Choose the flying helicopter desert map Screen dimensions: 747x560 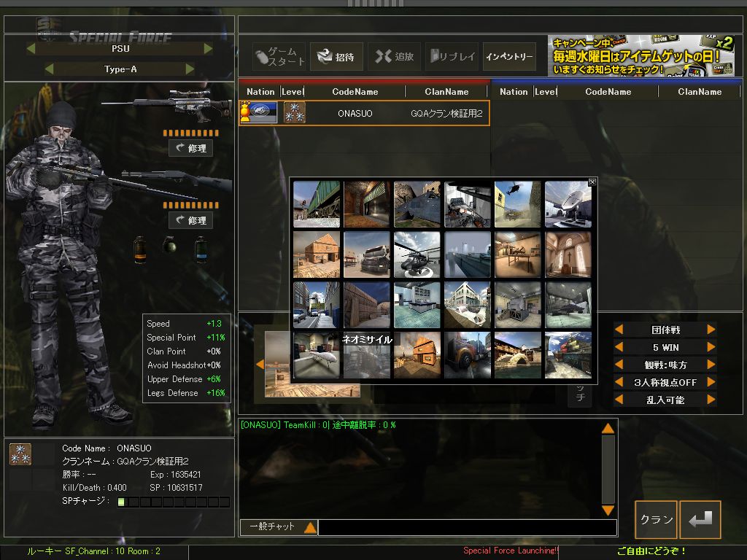[x=518, y=204]
